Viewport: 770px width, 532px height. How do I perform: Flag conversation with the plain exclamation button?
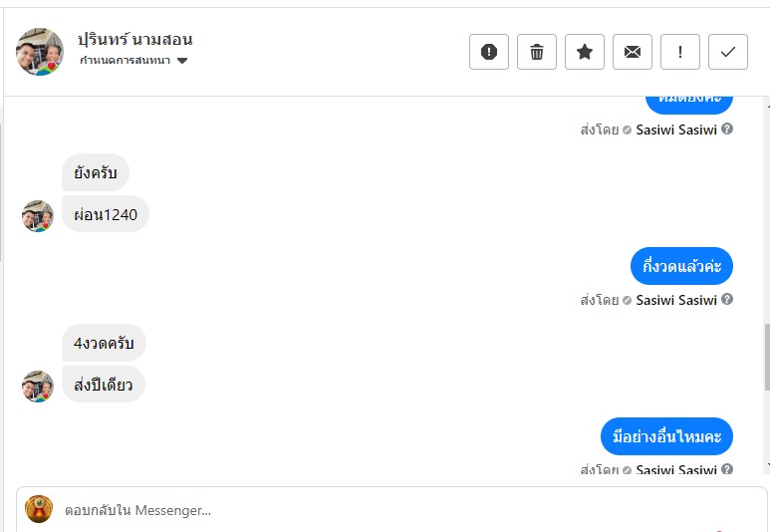coord(680,52)
